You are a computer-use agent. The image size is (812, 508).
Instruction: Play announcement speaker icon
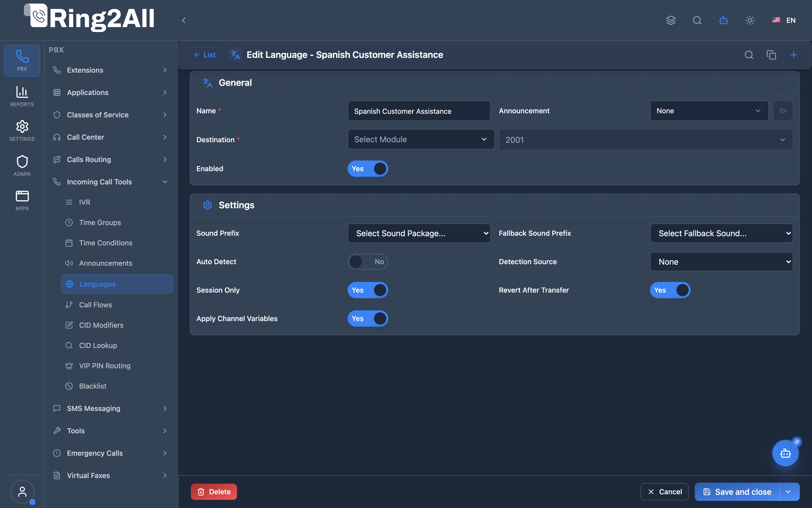(783, 110)
